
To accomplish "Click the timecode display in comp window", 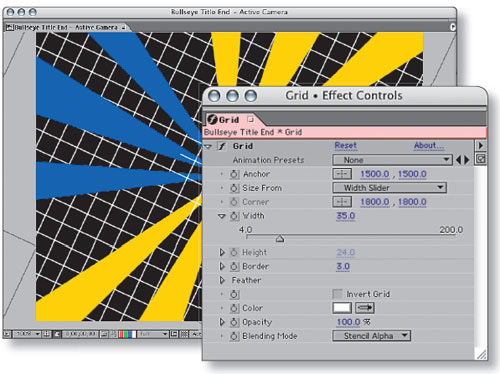I will pos(80,334).
